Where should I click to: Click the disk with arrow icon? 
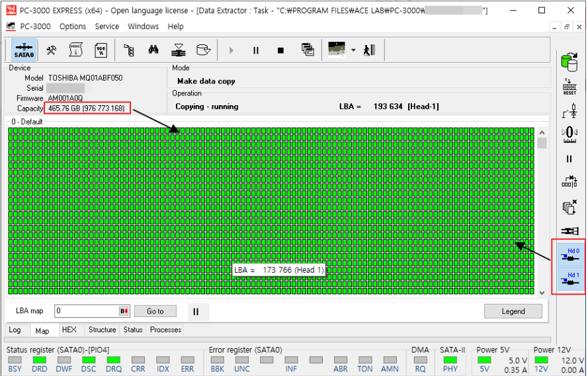203,50
